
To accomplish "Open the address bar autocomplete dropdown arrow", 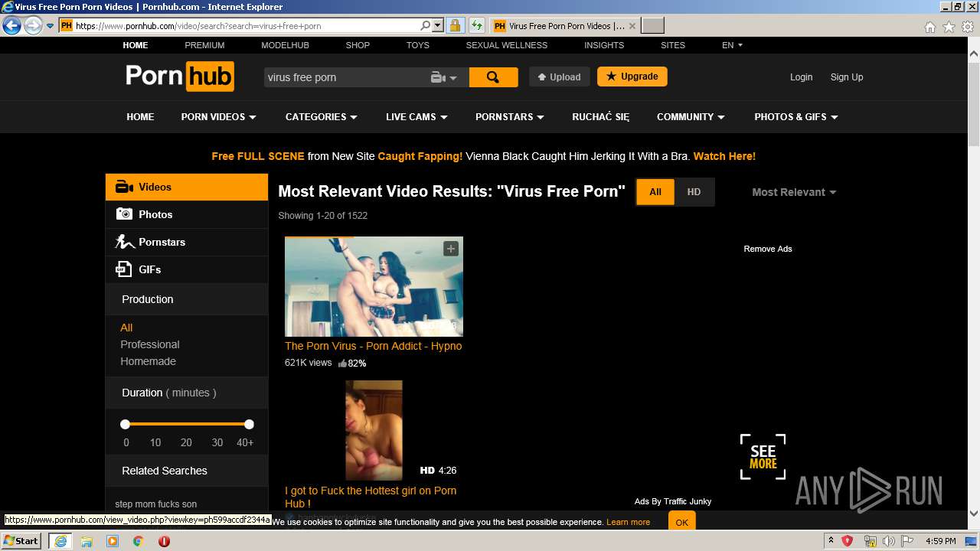I will coord(438,26).
